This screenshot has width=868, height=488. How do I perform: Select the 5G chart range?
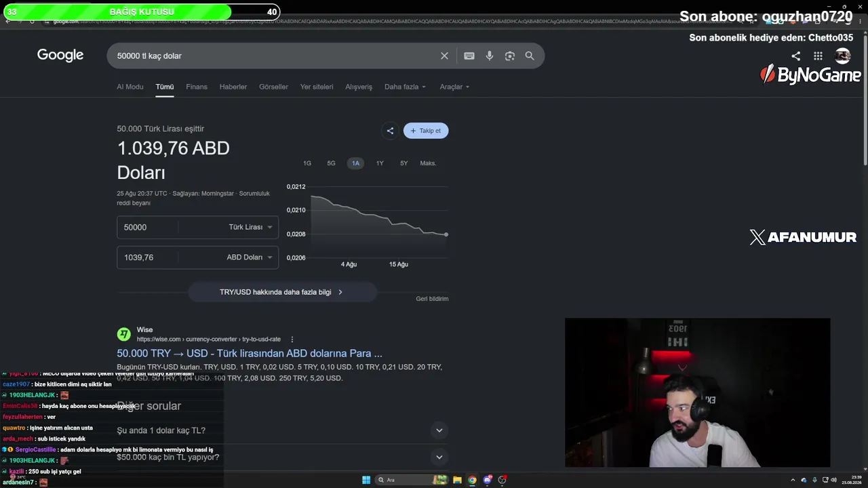click(x=331, y=163)
